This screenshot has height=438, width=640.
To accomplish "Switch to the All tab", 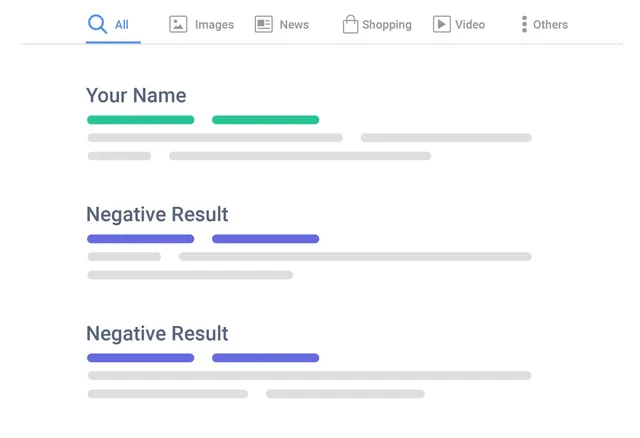I will click(122, 25).
